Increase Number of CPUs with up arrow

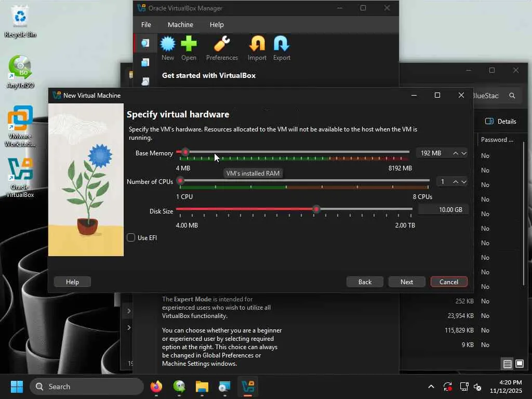click(x=455, y=182)
